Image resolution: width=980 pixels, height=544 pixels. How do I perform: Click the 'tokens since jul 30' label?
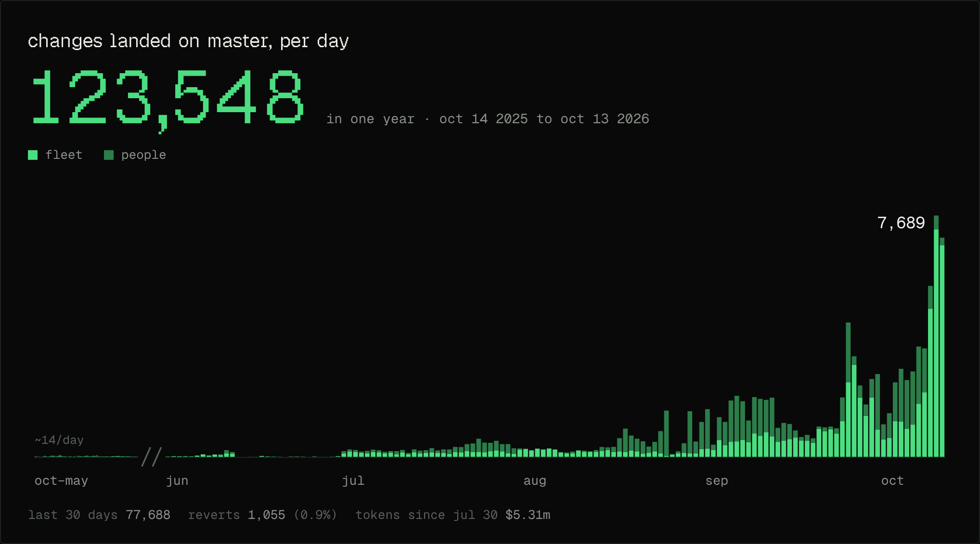[x=426, y=515]
